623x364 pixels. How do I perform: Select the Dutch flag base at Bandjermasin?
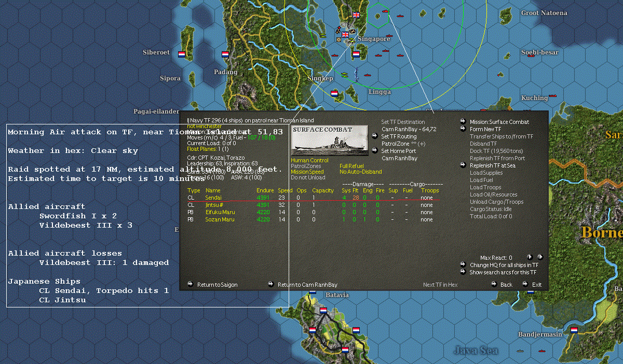[x=574, y=330]
